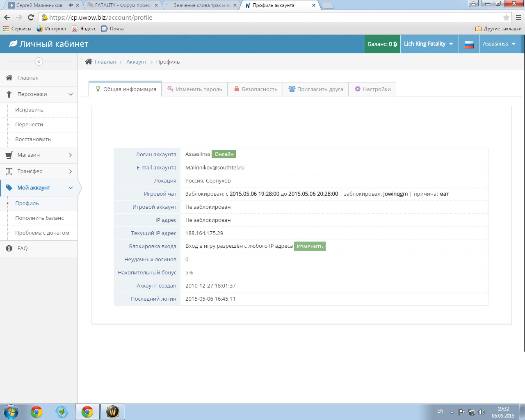The image size is (525, 420).
Task: Open World of Warcraft from the taskbar
Action: 112,411
